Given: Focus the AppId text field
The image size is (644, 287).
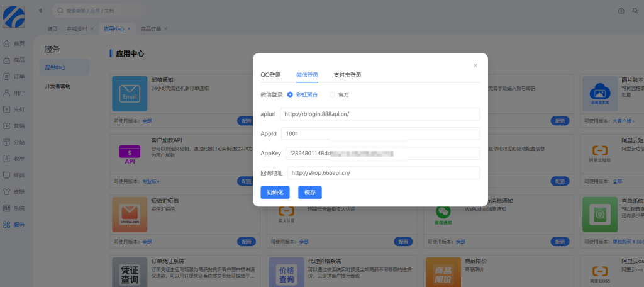Looking at the screenshot, I should coord(380,133).
